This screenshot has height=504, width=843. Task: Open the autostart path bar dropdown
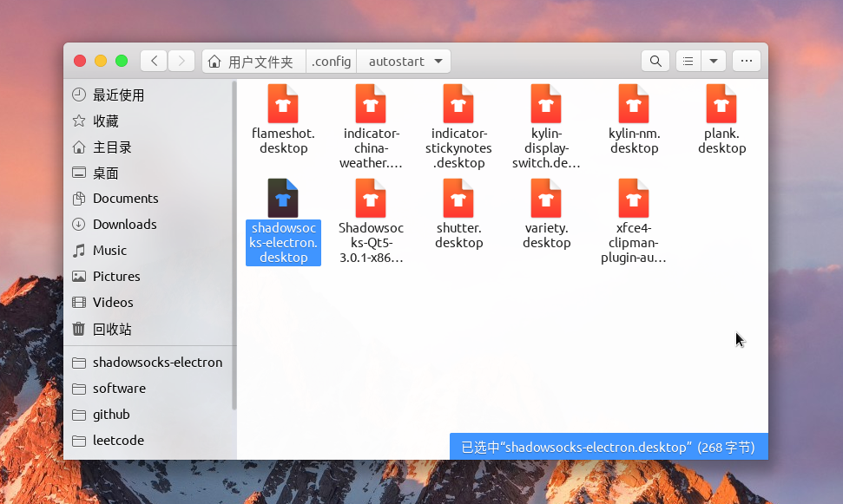click(x=438, y=61)
